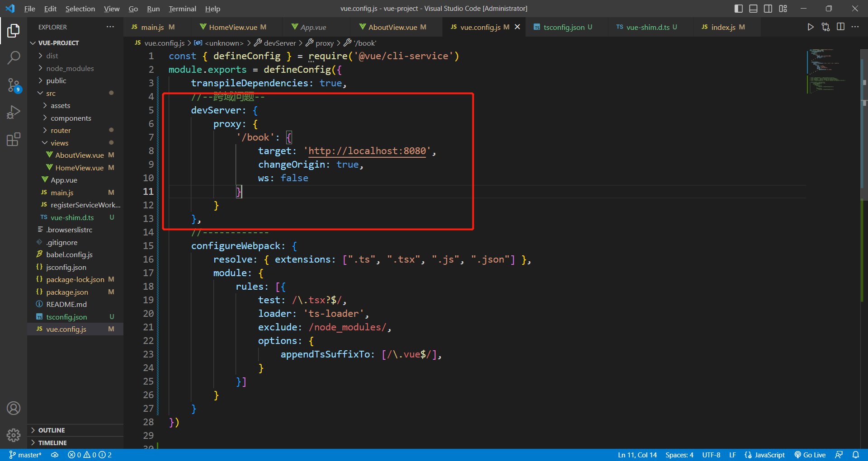Click the Accounts icon in activity bar

click(x=14, y=408)
